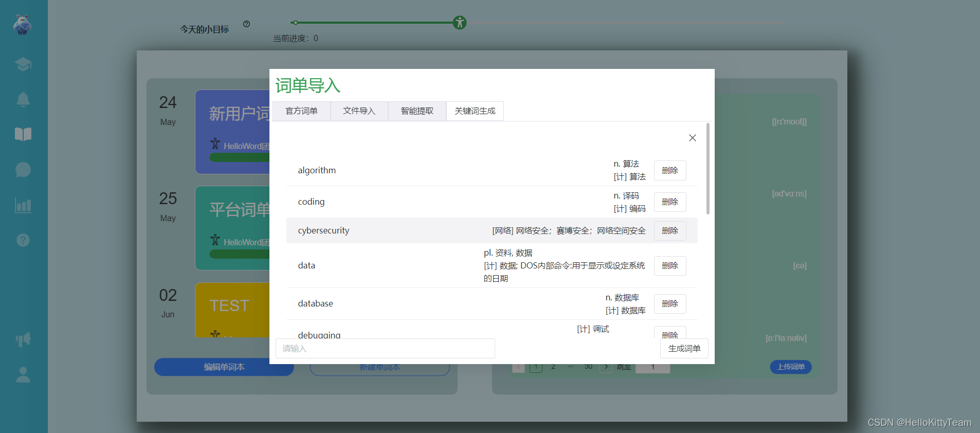Select the 关键词生成 tab
The height and width of the screenshot is (433, 980).
pos(475,111)
